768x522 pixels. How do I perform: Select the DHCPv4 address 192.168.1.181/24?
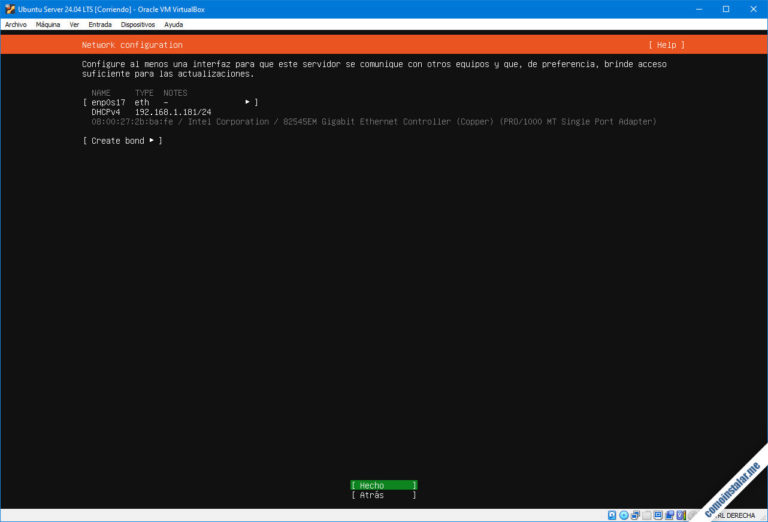173,112
